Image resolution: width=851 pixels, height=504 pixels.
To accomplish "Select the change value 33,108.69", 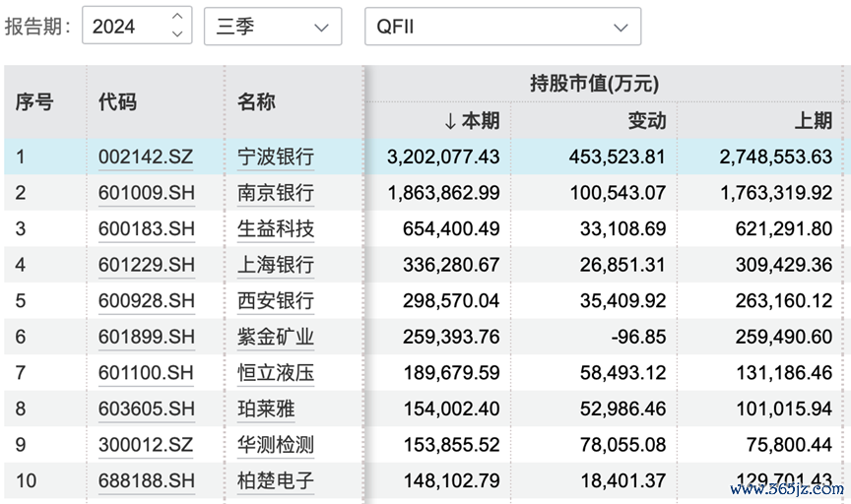I will point(623,228).
